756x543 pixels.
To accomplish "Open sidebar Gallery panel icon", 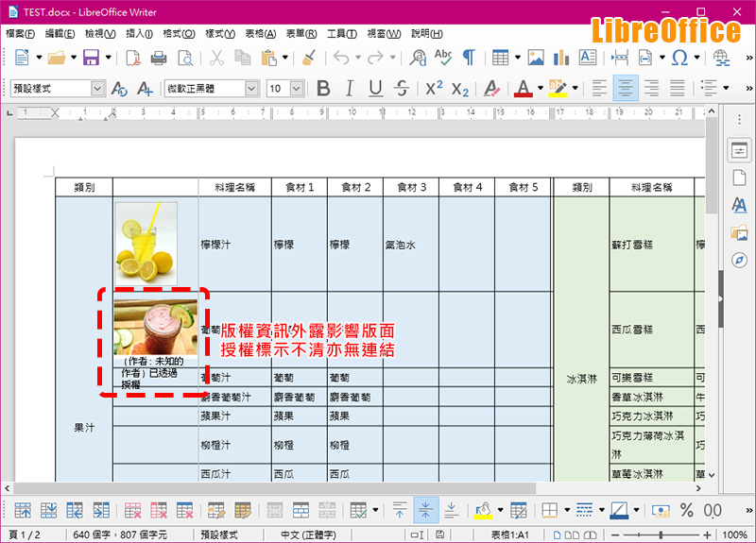I will [x=739, y=233].
